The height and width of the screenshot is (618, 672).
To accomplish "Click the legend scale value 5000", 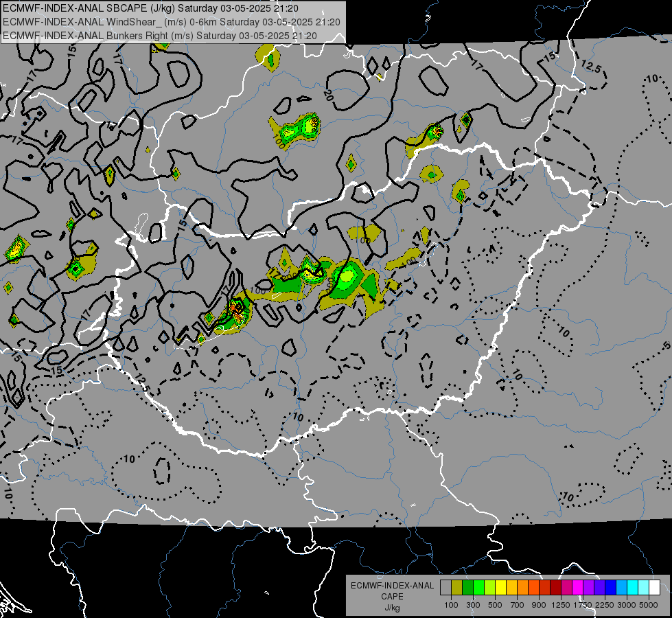I will (649, 605).
